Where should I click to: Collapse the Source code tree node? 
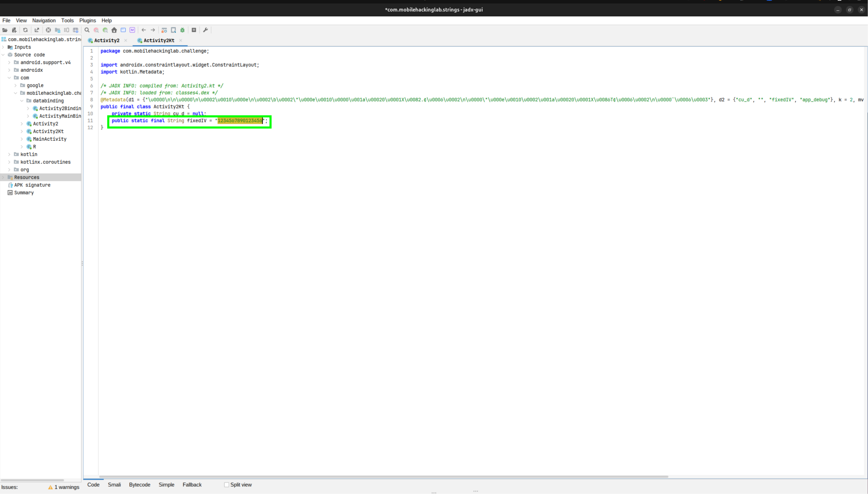click(3, 55)
